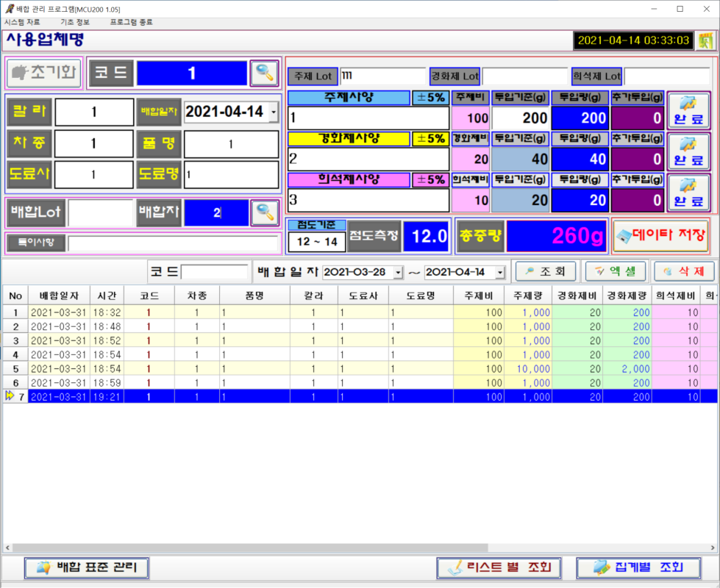Click the 주제 Lot input field
This screenshot has height=588, width=720.
pos(383,76)
